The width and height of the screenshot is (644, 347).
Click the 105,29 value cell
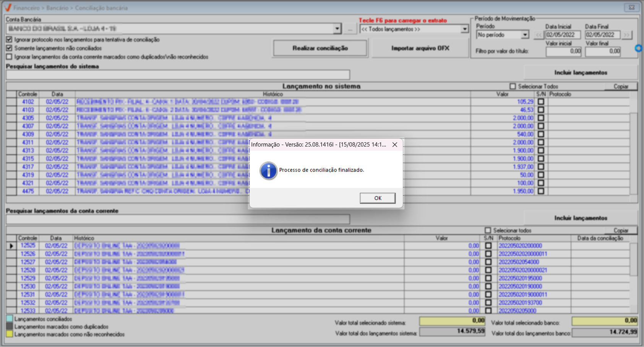point(502,102)
